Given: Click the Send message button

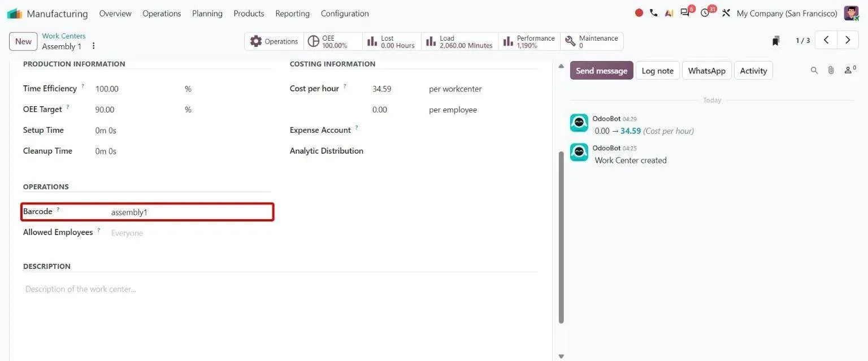Looking at the screenshot, I should (x=601, y=71).
